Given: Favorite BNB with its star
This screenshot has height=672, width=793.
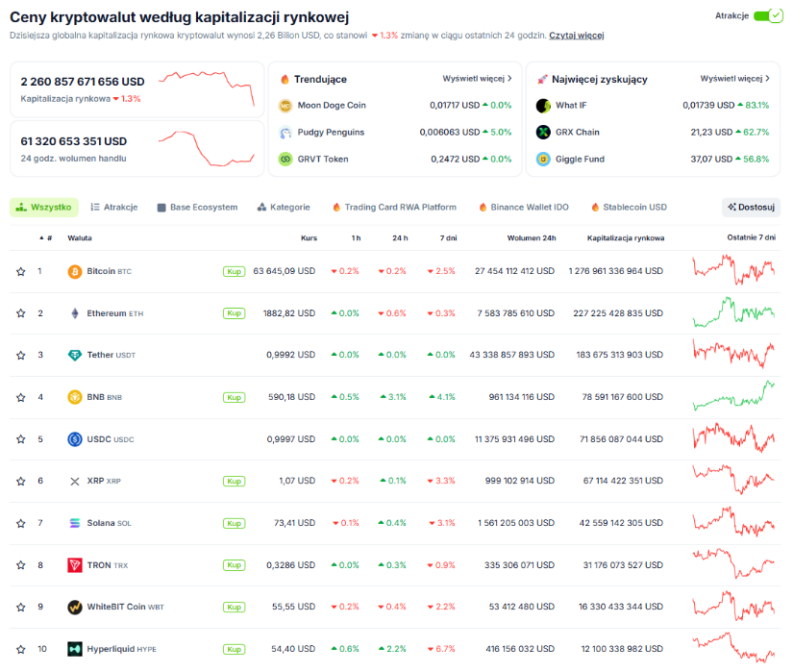Looking at the screenshot, I should (x=21, y=397).
